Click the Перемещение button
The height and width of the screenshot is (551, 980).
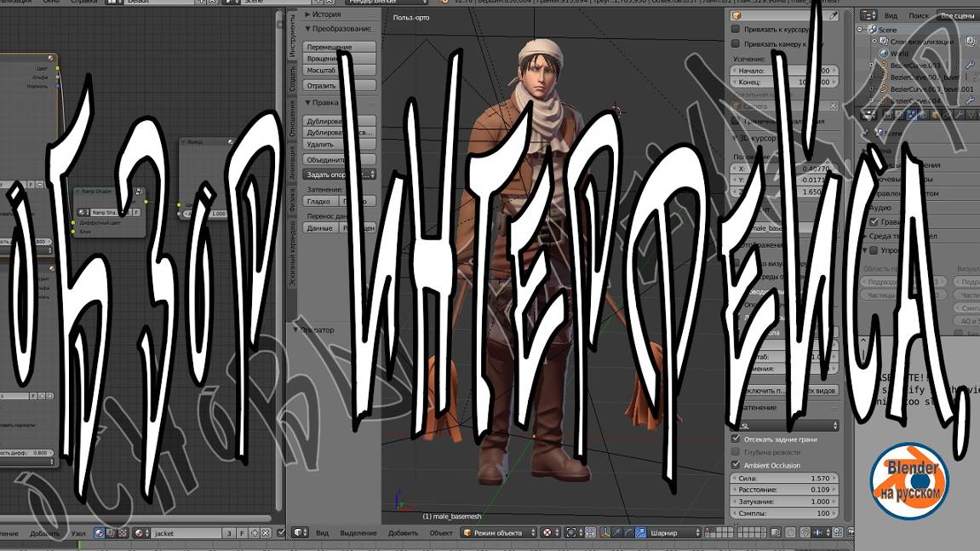[339, 47]
